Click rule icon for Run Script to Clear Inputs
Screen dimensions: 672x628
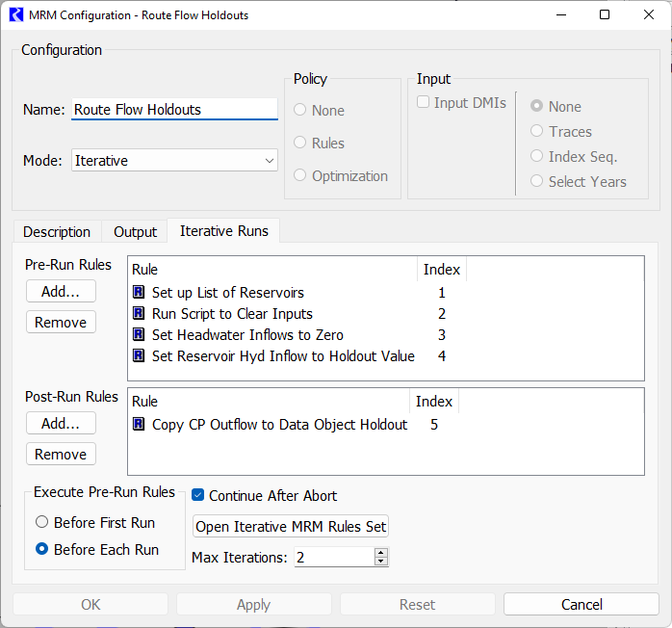(139, 314)
